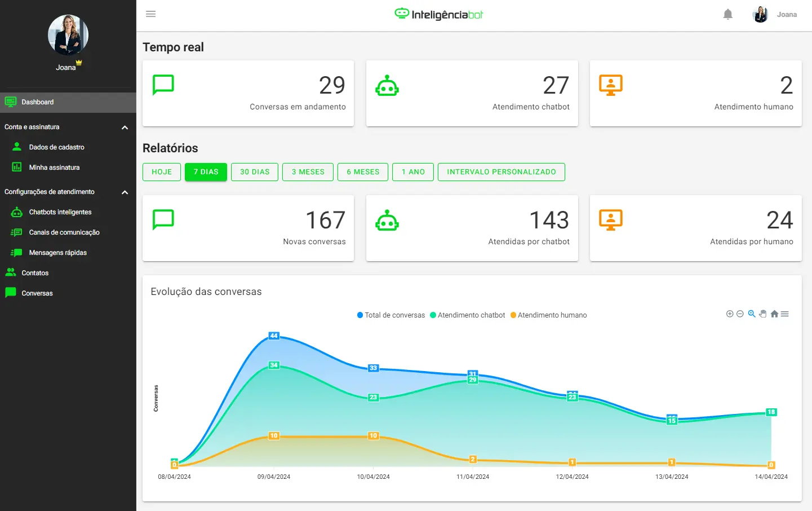Image resolution: width=812 pixels, height=511 pixels.
Task: Click the 33 data point on 10/04/2024
Action: pyautogui.click(x=373, y=368)
